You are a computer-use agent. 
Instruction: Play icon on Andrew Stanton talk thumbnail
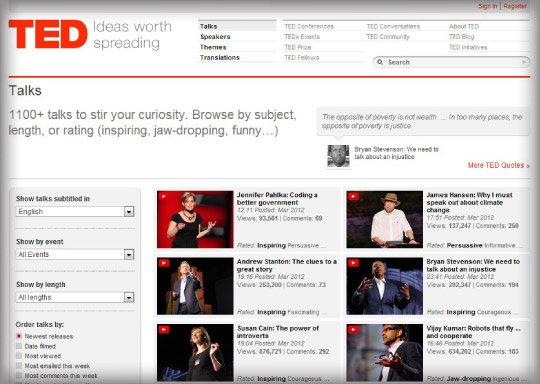coord(164,263)
